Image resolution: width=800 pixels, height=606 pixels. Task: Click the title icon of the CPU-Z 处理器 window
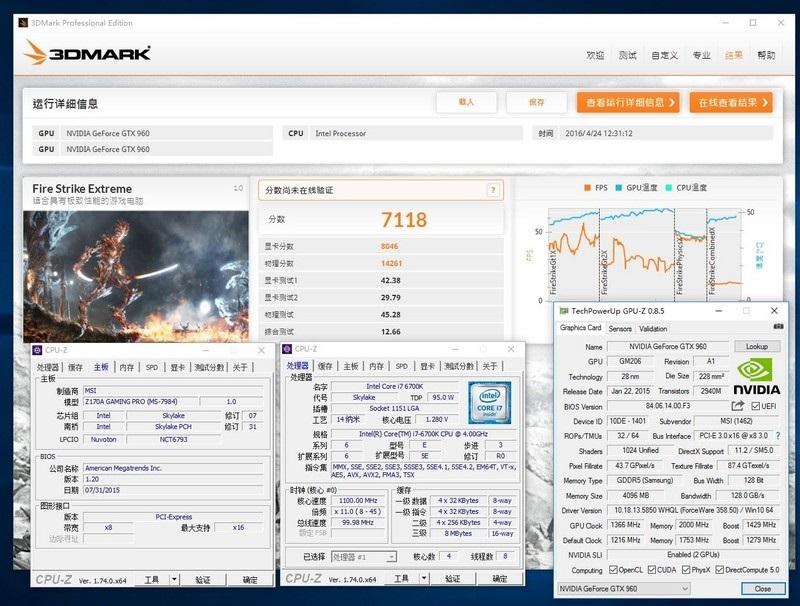click(x=287, y=349)
